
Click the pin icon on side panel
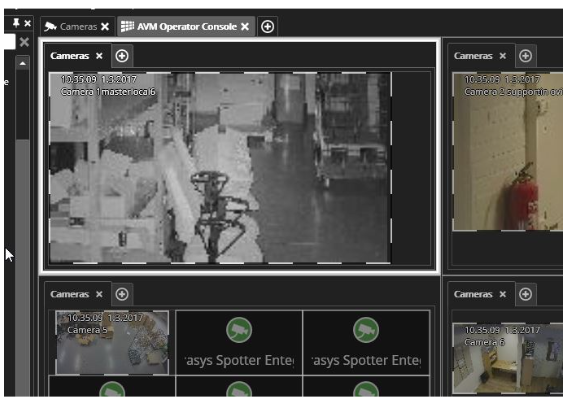point(16,23)
